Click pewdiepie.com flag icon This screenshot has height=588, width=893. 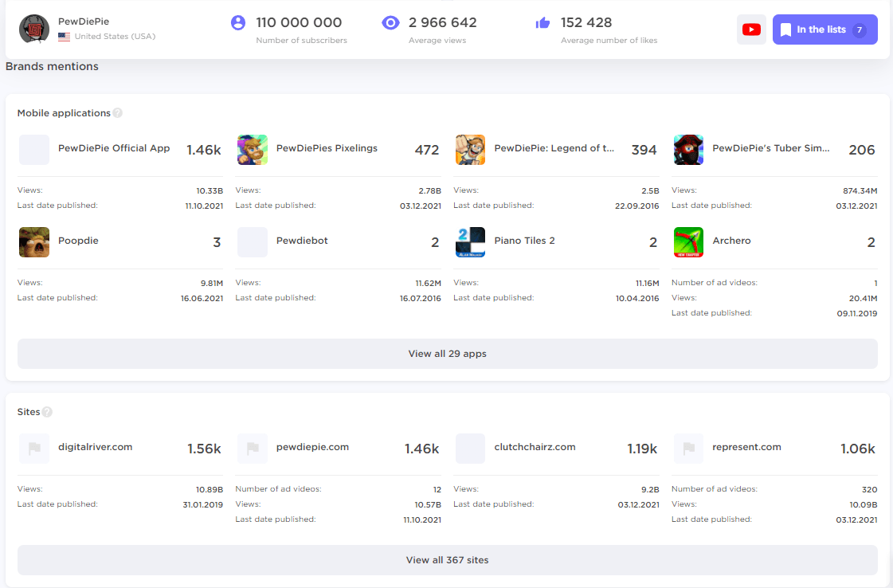pos(253,449)
